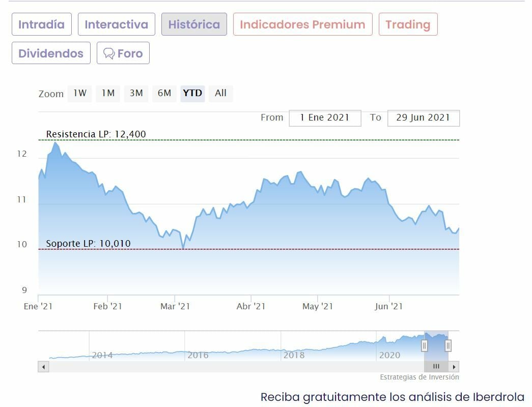The width and height of the screenshot is (532, 407).
Task: Click the navigator scroll-left arrow
Action: click(x=43, y=366)
